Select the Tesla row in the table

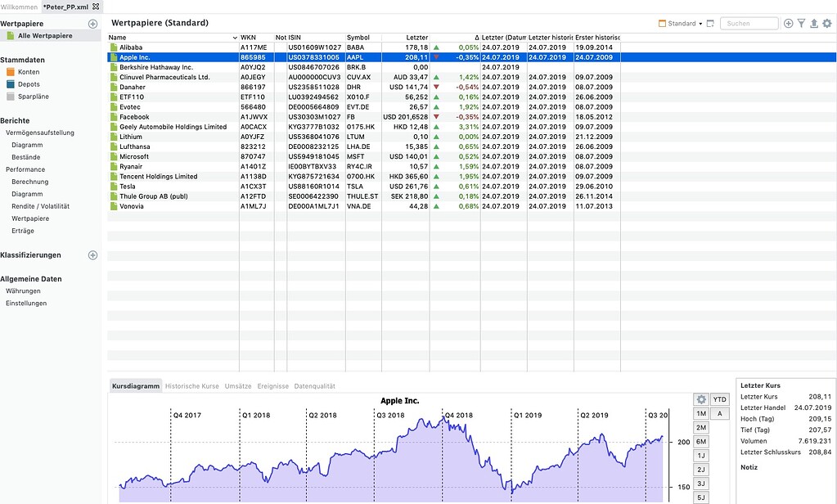[131, 187]
